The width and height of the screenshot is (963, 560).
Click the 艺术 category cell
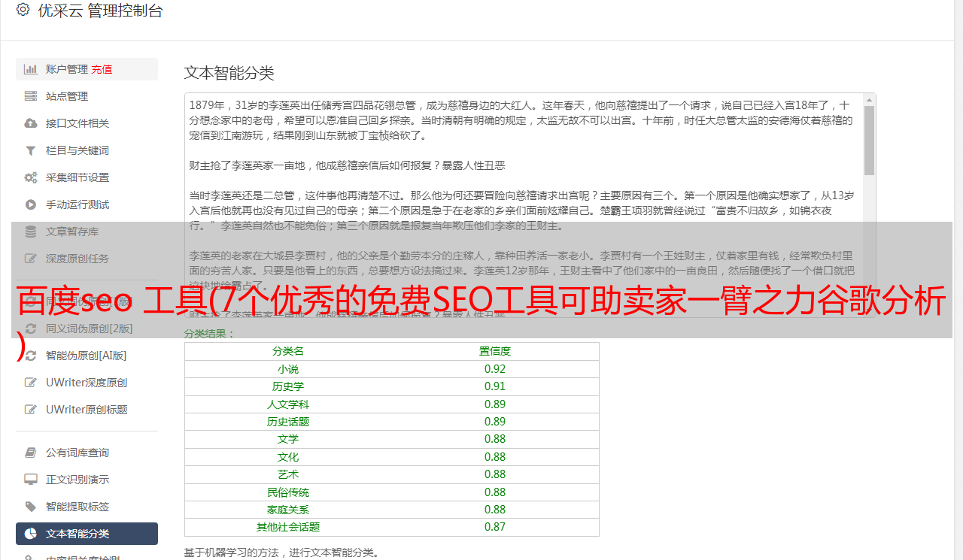tap(288, 474)
